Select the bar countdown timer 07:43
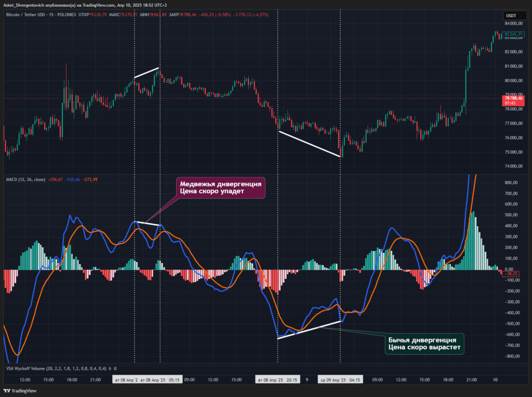Image resolution: width=532 pixels, height=397 pixels. click(x=512, y=104)
